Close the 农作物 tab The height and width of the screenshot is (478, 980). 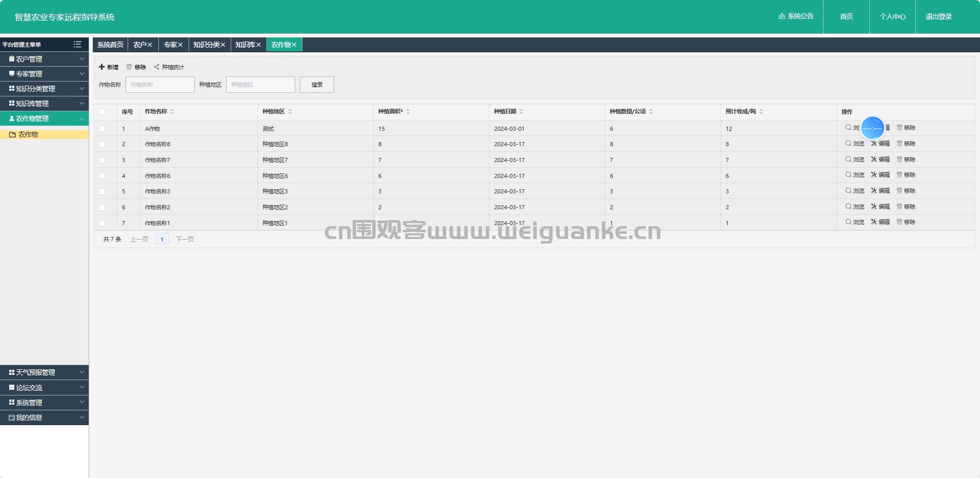point(294,45)
